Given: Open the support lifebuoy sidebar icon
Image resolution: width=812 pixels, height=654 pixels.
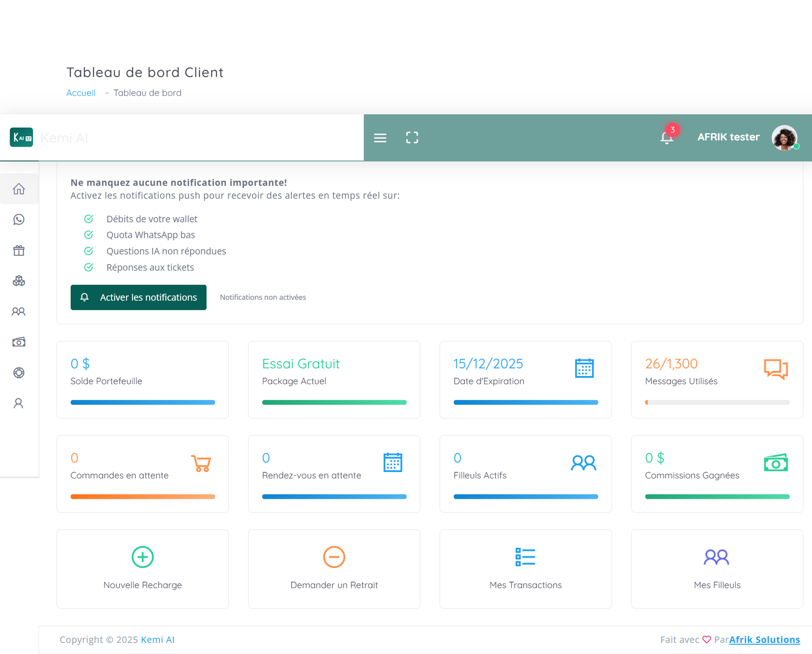Looking at the screenshot, I should tap(19, 372).
